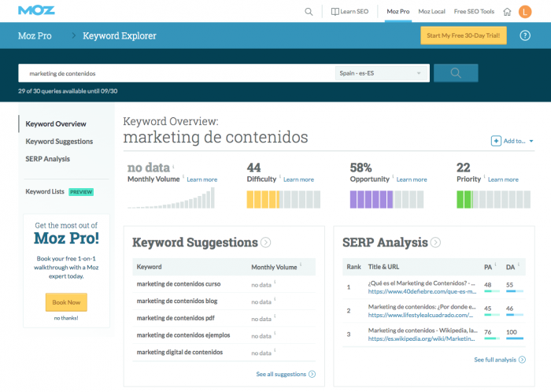The image size is (551, 392).
Task: Click the magnifier search button for keyword
Action: [x=456, y=73]
